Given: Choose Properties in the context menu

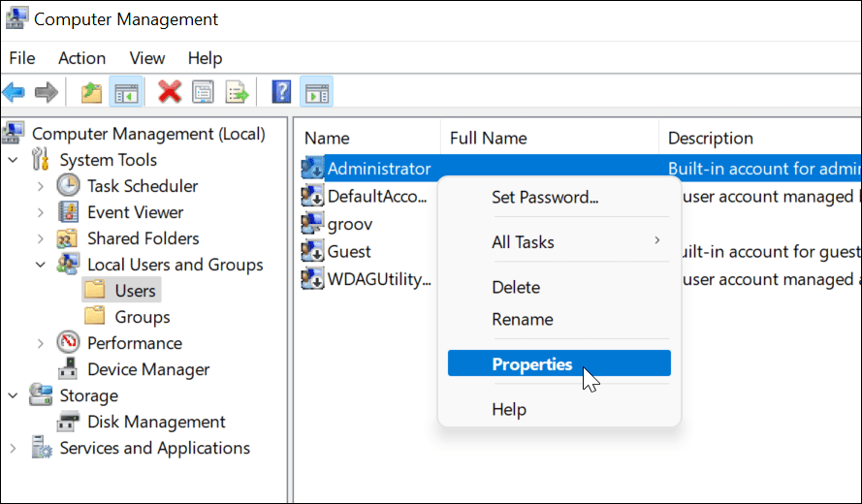Looking at the screenshot, I should 532,364.
